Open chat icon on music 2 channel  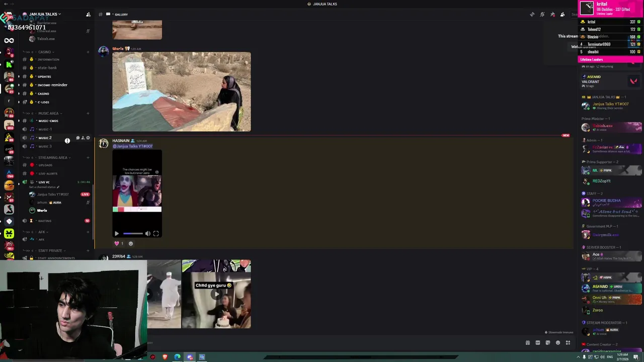[78, 138]
